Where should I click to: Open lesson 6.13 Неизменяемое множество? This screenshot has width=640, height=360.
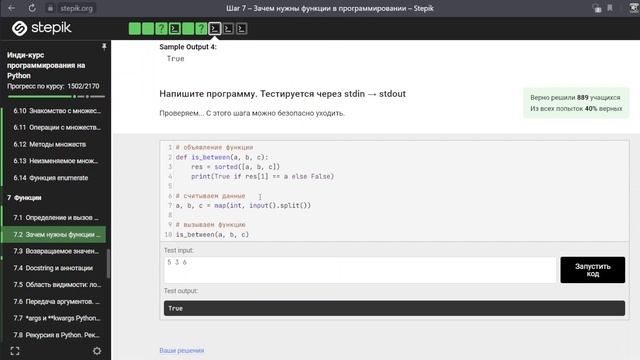point(56,161)
